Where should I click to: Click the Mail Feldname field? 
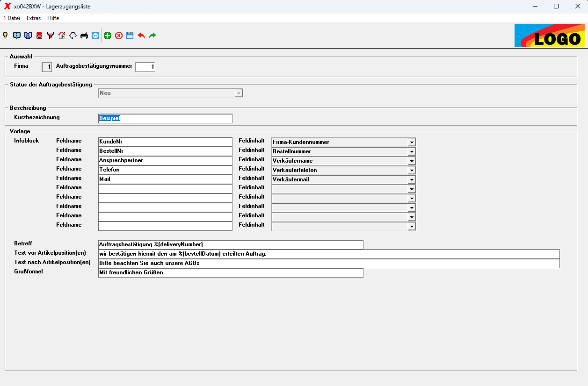165,179
